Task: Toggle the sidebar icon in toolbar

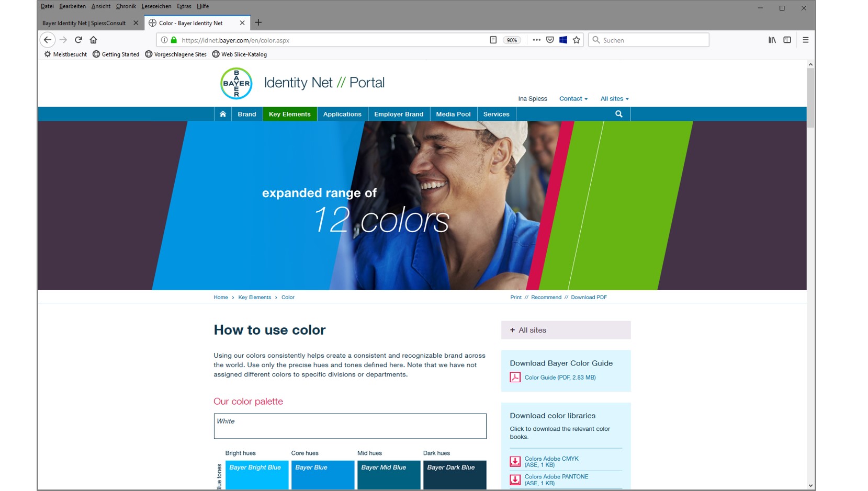Action: click(787, 40)
